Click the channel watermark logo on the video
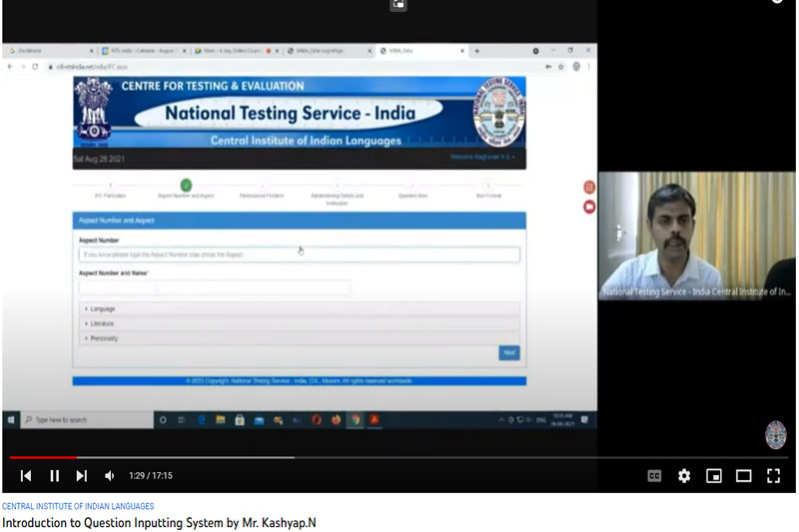Image resolution: width=799 pixels, height=532 pixels. pos(776,435)
